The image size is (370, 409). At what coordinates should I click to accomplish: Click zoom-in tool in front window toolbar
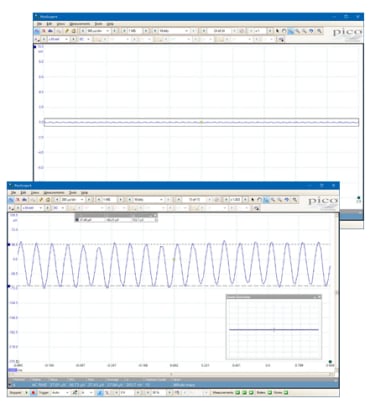click(273, 200)
